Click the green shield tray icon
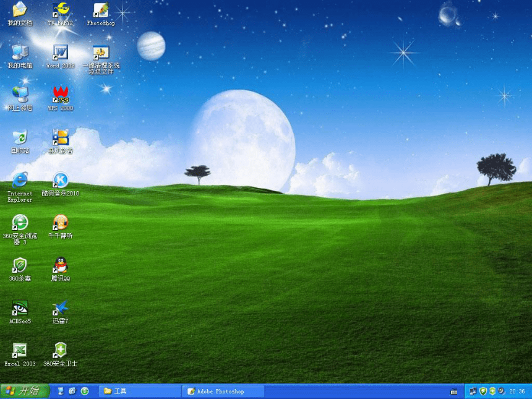 coord(483,391)
